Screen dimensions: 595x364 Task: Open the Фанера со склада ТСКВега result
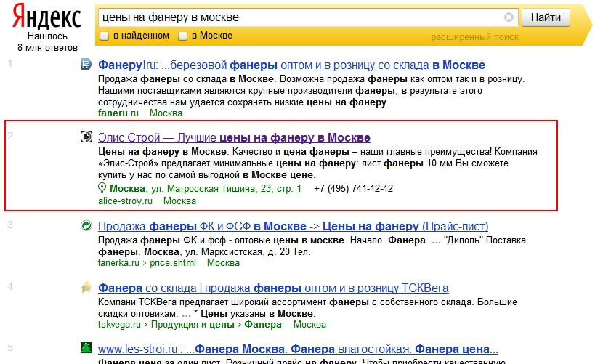[x=273, y=288]
